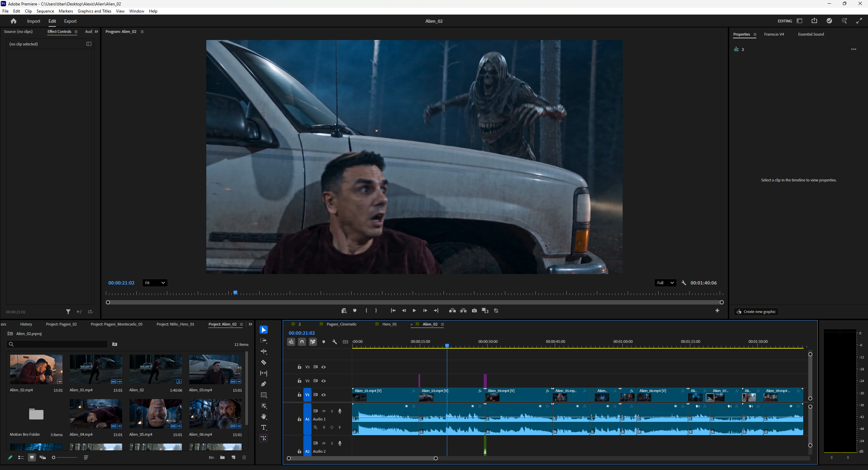The image size is (868, 470).
Task: Play the sequence in Program monitor
Action: tap(414, 311)
